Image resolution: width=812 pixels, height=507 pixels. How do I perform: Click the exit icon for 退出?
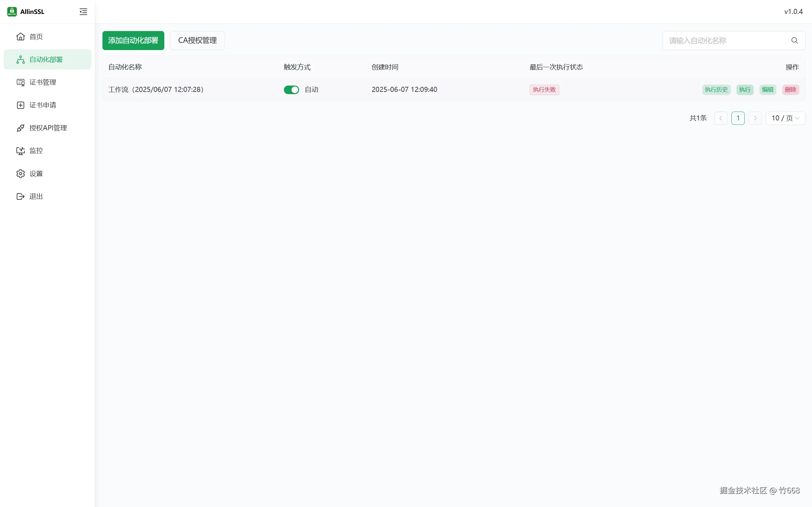click(x=21, y=196)
